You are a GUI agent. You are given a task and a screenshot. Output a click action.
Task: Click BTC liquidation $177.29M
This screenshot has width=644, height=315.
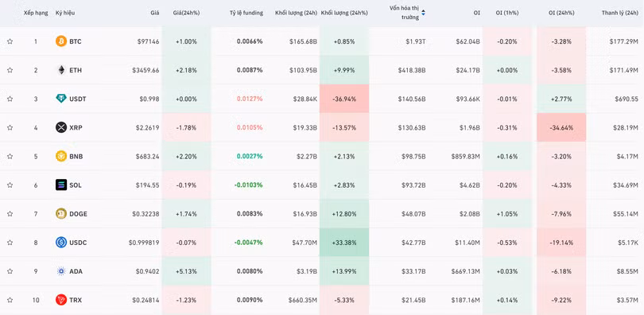(x=624, y=41)
